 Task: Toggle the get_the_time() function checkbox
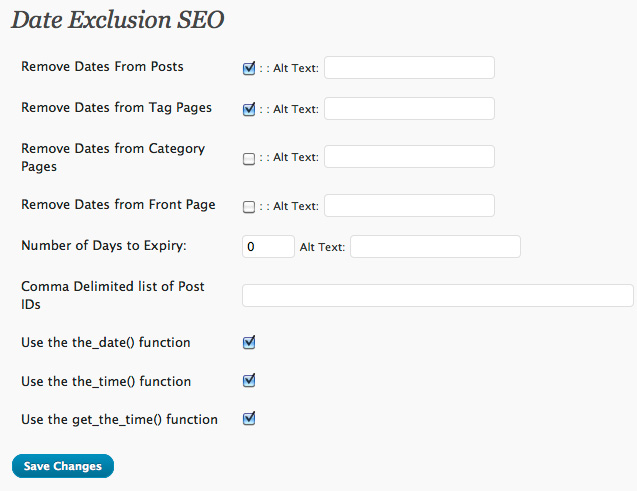point(249,418)
